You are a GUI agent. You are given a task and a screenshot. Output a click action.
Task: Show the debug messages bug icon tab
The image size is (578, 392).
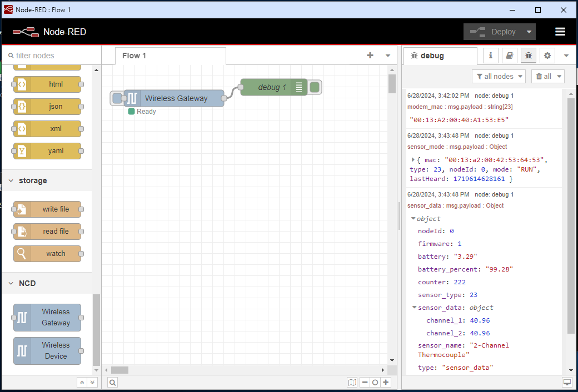coord(529,56)
